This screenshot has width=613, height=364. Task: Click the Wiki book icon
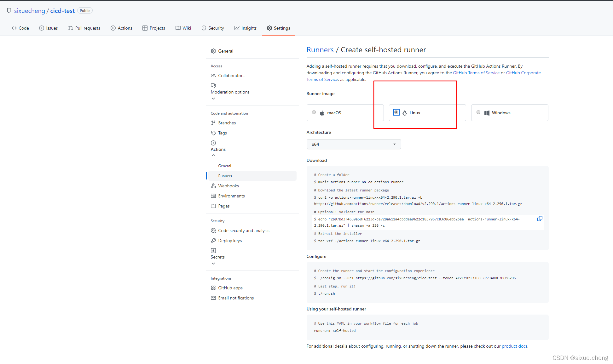pyautogui.click(x=178, y=28)
